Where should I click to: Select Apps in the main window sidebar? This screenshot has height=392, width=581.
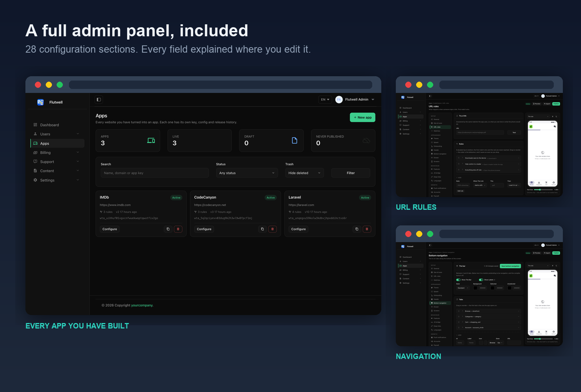pos(57,143)
